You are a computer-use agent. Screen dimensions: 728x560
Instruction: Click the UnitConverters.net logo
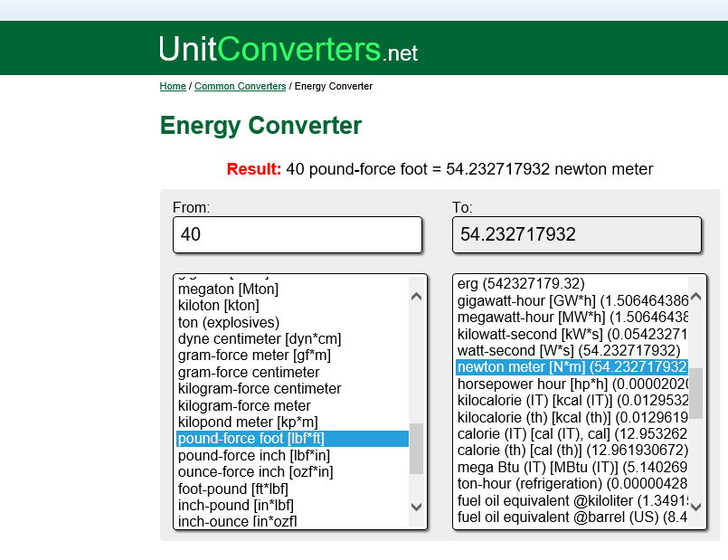point(288,50)
